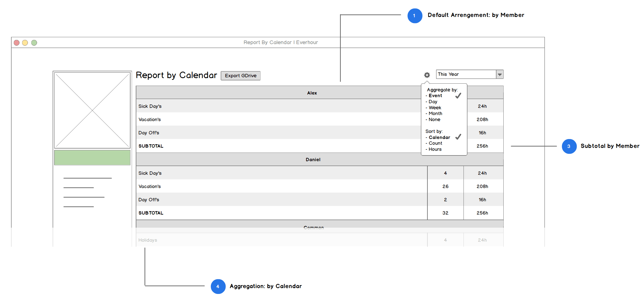
Task: Select Event under Aggregate by
Action: pyautogui.click(x=435, y=96)
